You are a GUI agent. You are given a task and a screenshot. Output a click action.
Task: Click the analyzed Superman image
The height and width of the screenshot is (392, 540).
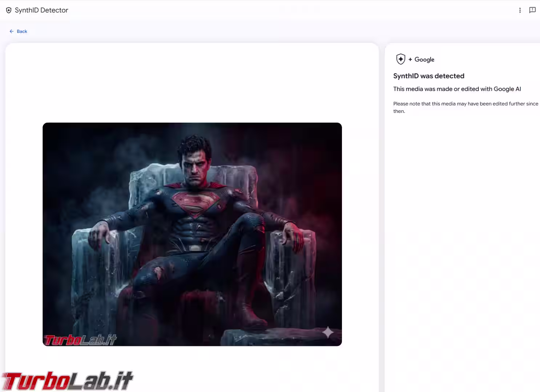coord(192,234)
